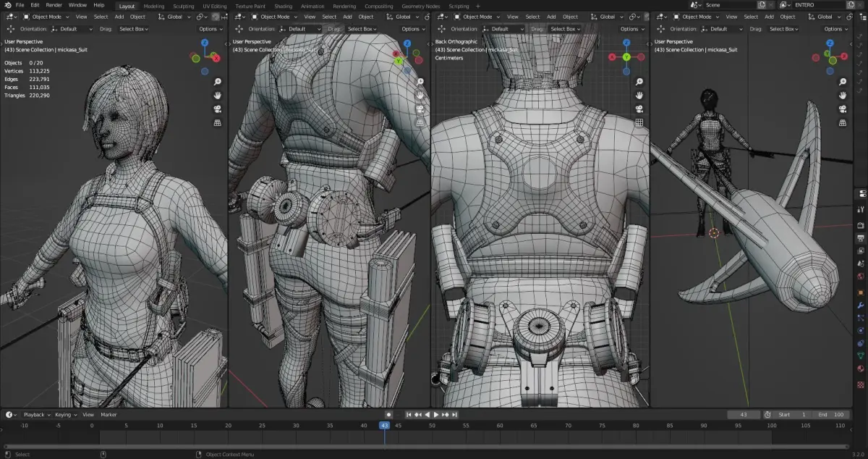This screenshot has width=868, height=459.
Task: Toggle the preview range clock icon in the timeline
Action: 766,414
